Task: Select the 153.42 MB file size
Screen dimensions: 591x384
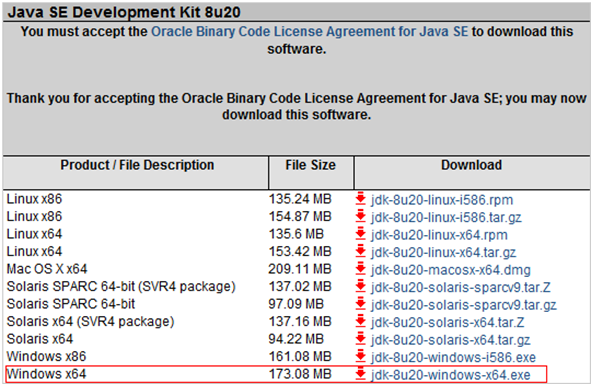Action: [300, 251]
